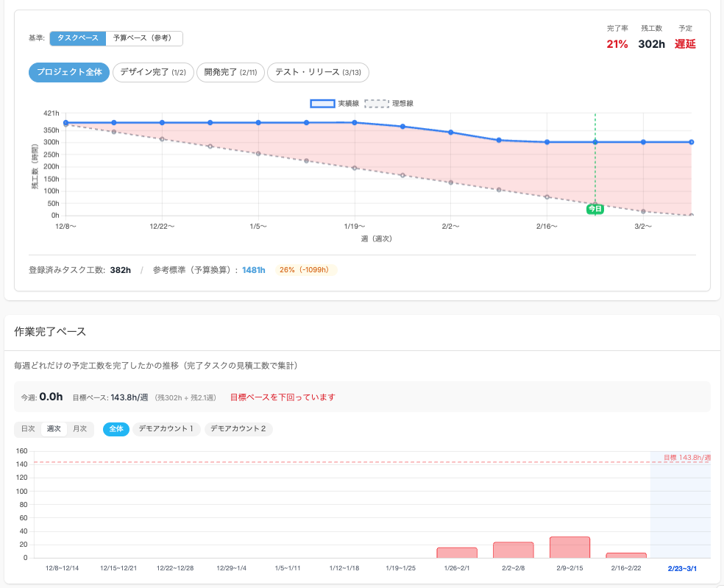Click the 2/9~2/15 bar in pace chart
The width and height of the screenshot is (724, 588).
click(x=568, y=546)
